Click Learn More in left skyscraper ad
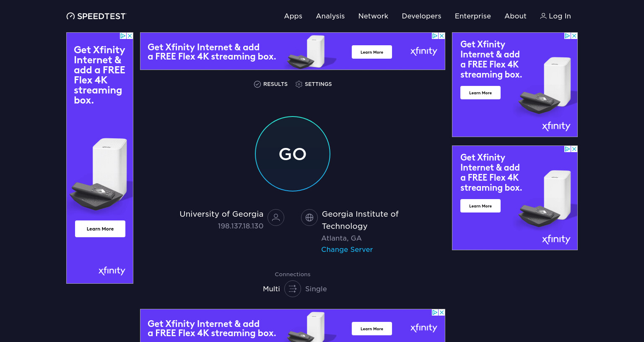Screen dimensions: 644x342 point(100,229)
